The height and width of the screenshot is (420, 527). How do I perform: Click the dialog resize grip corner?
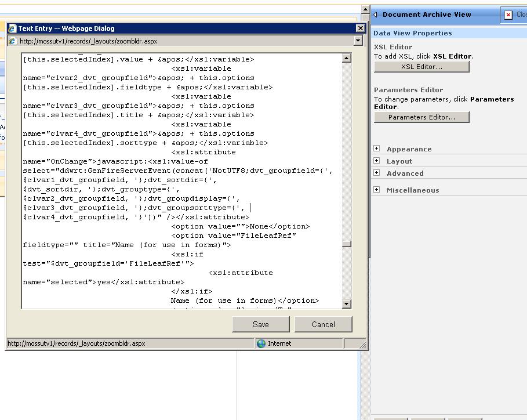coord(363,345)
